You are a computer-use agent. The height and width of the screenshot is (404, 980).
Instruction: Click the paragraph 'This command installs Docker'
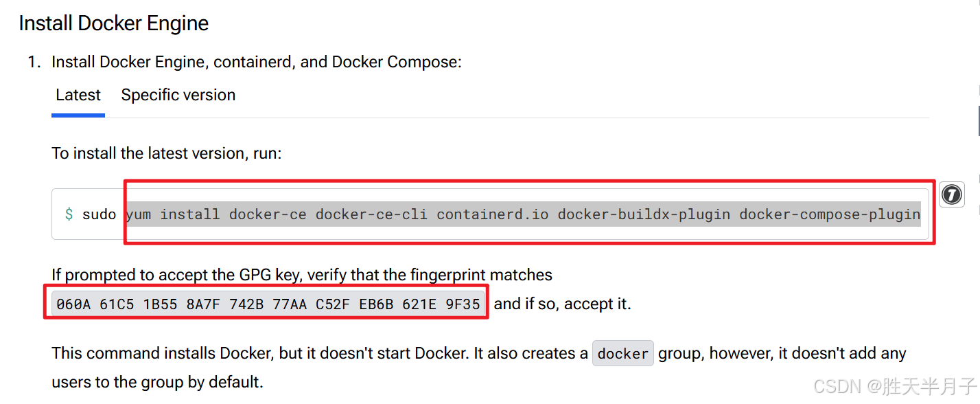click(x=479, y=368)
